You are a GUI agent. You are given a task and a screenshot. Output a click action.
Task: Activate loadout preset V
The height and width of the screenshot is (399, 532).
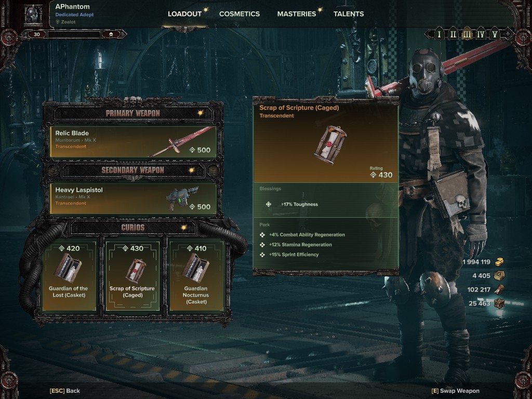pos(495,34)
